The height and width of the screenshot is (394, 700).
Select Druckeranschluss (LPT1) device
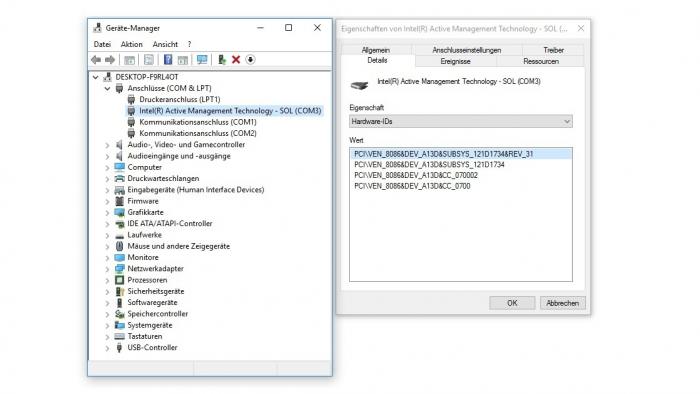coord(179,99)
